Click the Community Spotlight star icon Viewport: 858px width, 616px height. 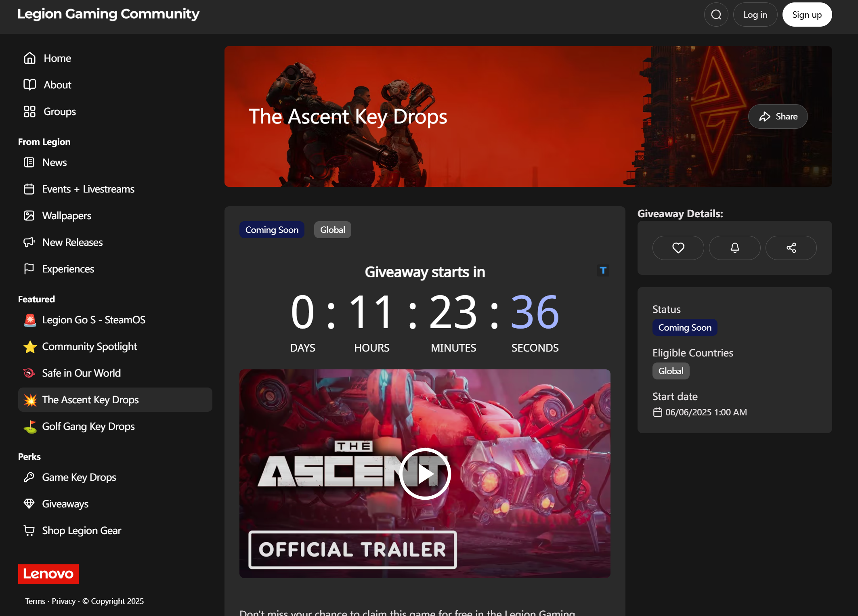pos(30,346)
